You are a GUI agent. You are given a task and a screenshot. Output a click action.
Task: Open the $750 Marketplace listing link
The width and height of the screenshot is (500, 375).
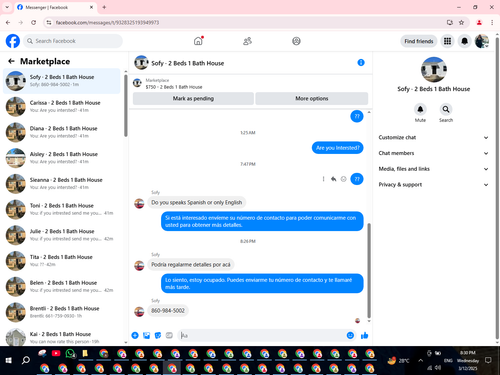tap(174, 87)
